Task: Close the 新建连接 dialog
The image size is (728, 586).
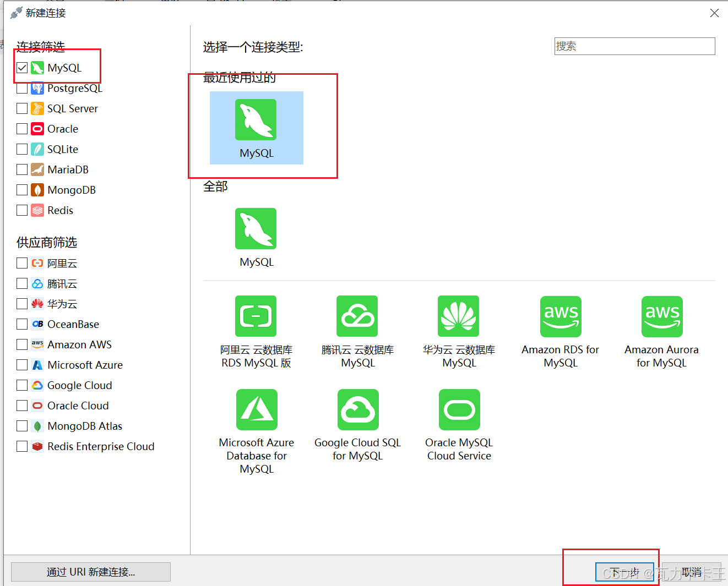Action: point(714,13)
